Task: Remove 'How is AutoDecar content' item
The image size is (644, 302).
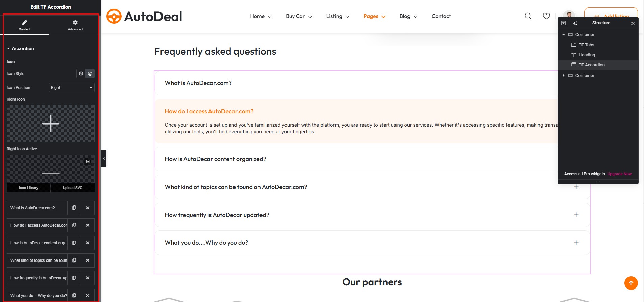Action: click(x=88, y=243)
